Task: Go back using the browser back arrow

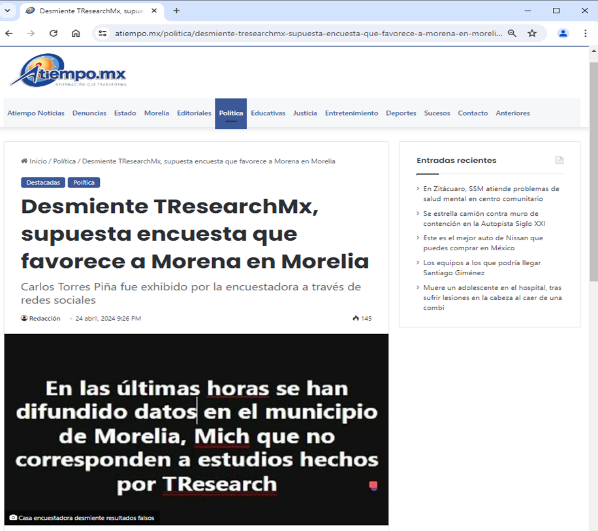Action: (x=9, y=34)
